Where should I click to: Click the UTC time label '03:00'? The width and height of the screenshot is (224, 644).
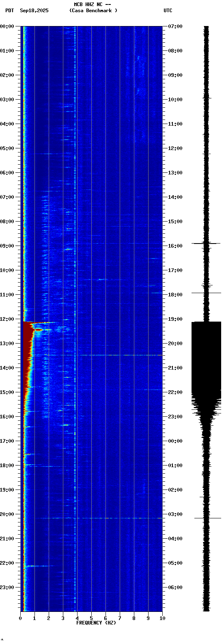(x=175, y=514)
